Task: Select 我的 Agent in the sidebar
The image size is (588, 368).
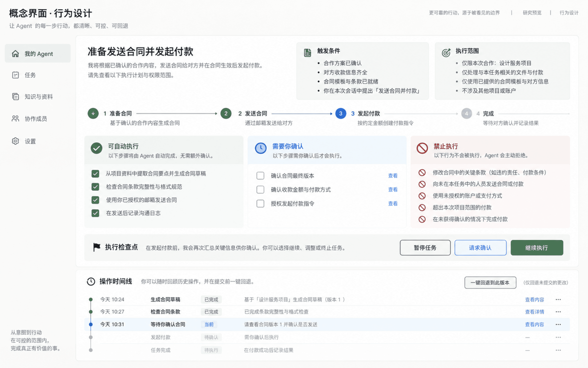Action: pyautogui.click(x=38, y=53)
